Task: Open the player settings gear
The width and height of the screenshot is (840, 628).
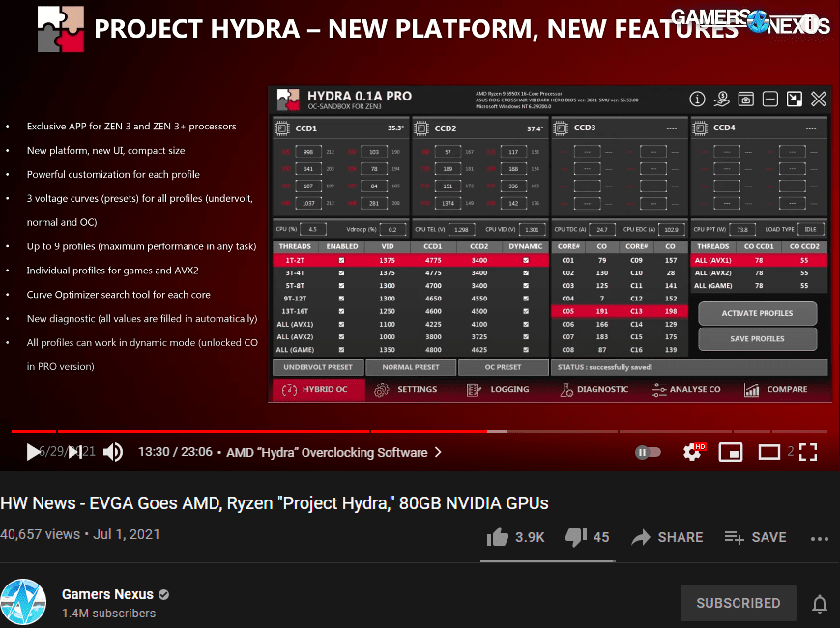Action: pos(692,452)
